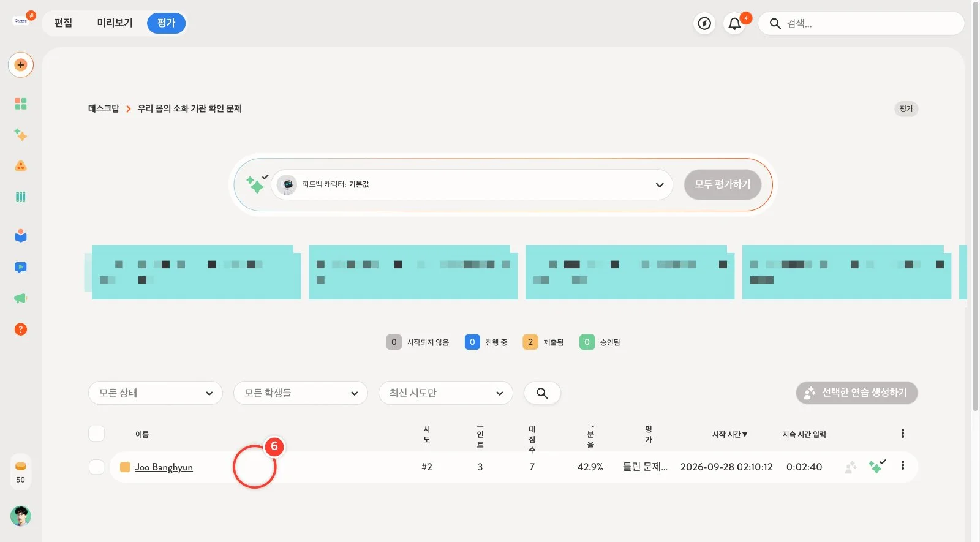Viewport: 980px width, 542px height.
Task: Click the app logo at top left
Action: click(21, 20)
